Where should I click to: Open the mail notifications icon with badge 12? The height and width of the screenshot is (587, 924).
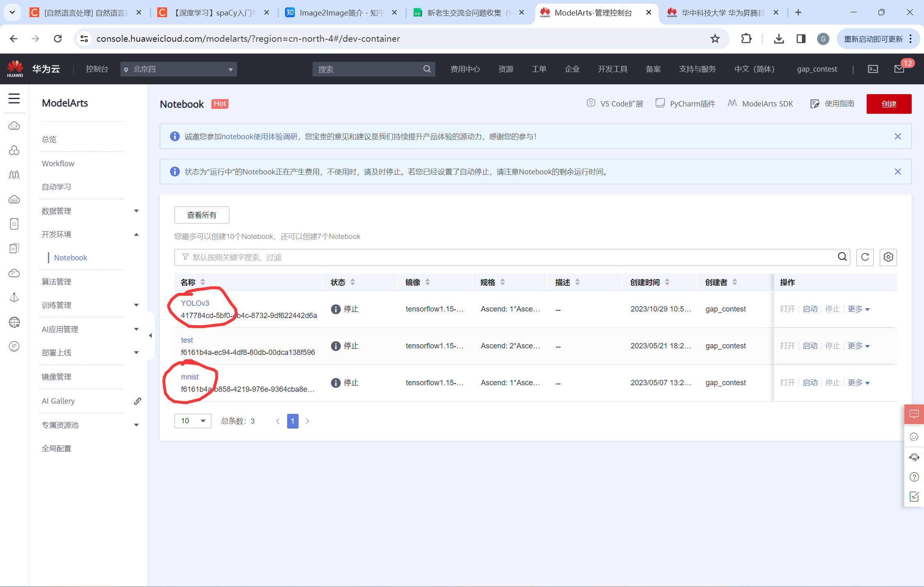click(899, 69)
